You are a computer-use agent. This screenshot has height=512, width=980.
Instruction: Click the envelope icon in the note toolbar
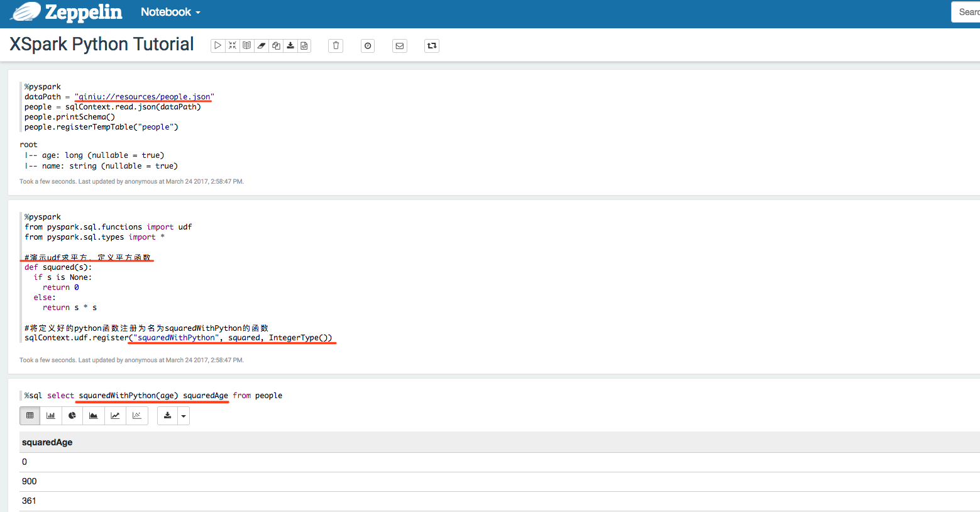point(400,45)
